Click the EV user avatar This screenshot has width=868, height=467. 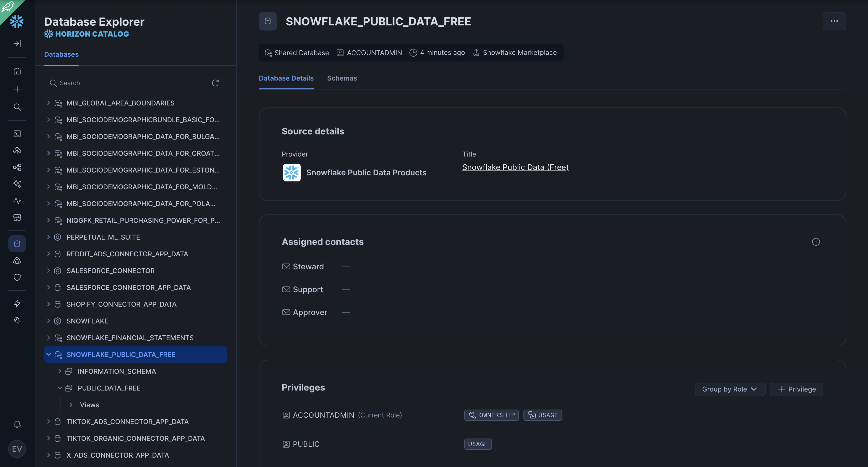17,449
